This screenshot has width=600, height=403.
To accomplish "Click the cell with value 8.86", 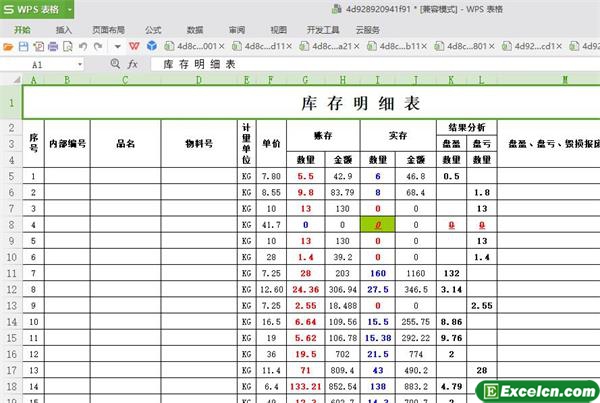I will point(452,322).
